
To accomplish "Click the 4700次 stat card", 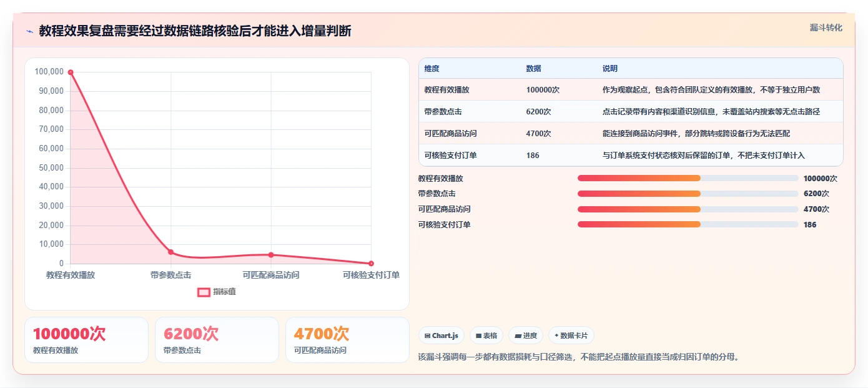I will pos(347,340).
